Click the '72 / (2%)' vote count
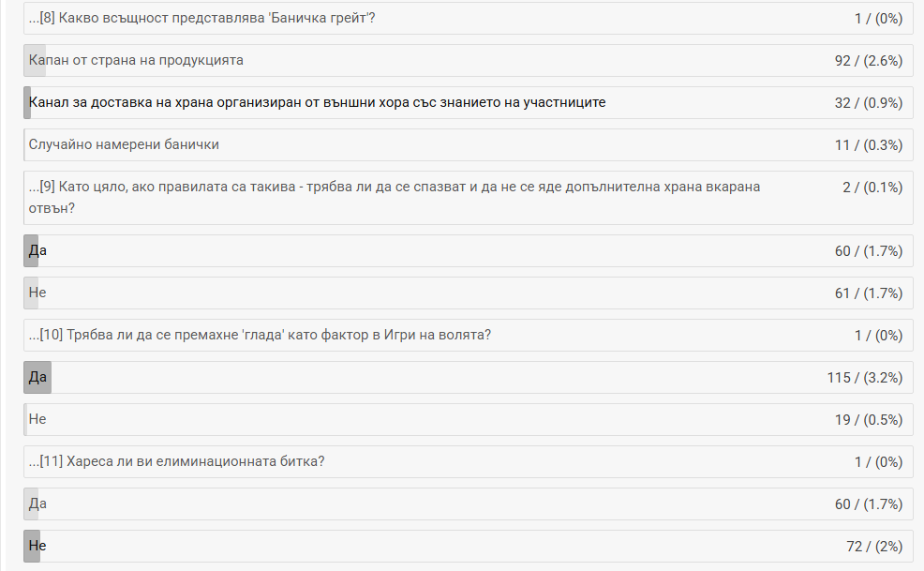The width and height of the screenshot is (924, 571). coord(873,546)
